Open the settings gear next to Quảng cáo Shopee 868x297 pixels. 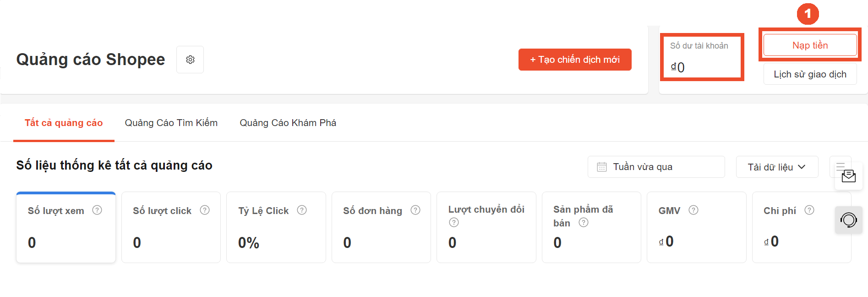[x=190, y=60]
